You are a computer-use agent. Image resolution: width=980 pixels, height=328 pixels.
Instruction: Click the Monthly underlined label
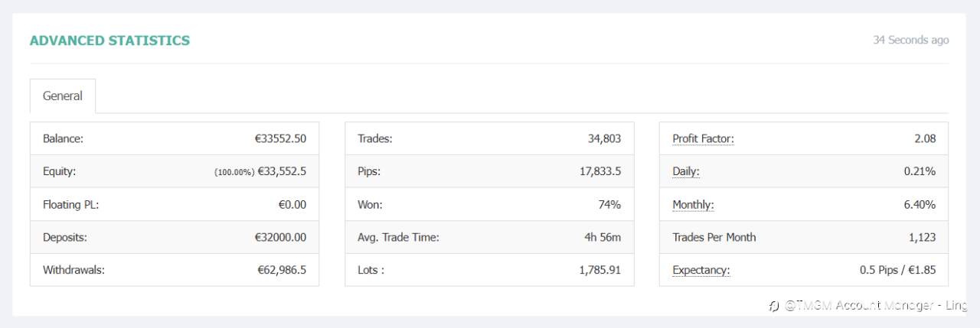[694, 205]
